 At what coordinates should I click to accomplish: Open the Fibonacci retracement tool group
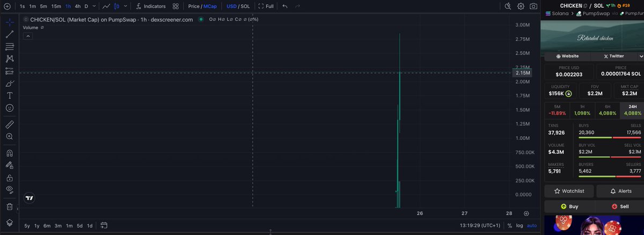click(10, 47)
